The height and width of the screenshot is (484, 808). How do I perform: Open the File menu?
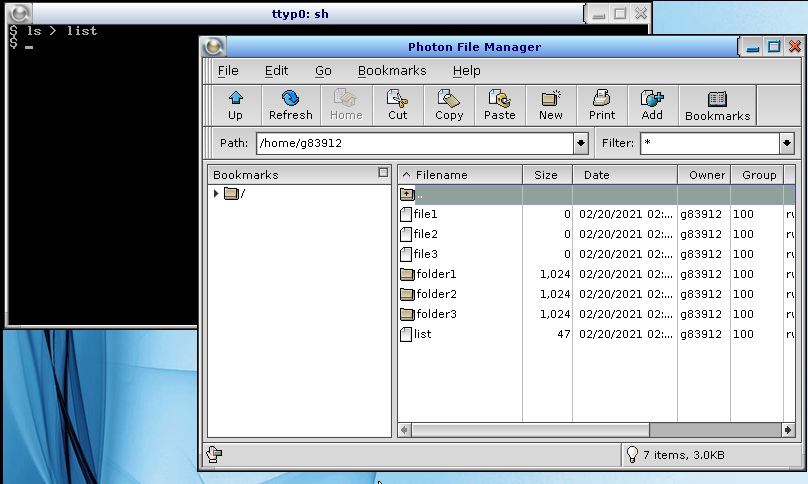click(228, 71)
